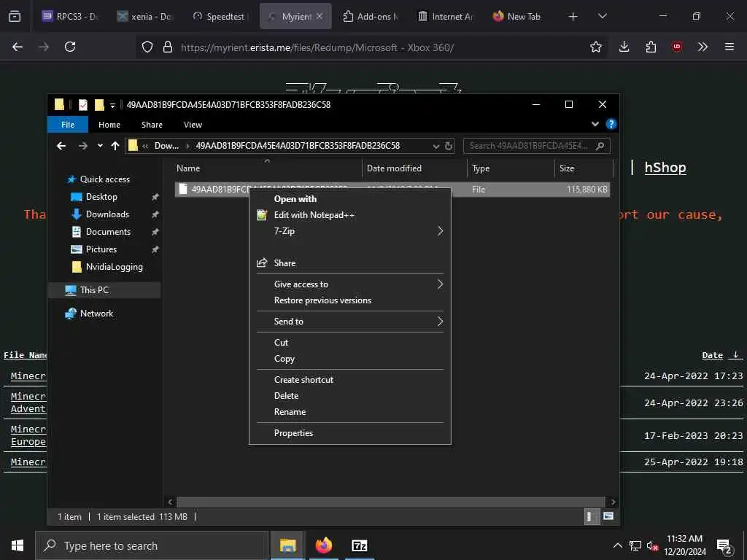Choose Cut from context menu
The image size is (747, 560).
click(x=350, y=343)
